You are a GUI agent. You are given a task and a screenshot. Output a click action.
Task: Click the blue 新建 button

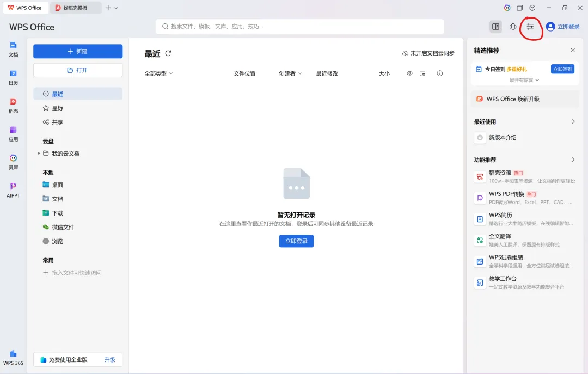tap(78, 51)
